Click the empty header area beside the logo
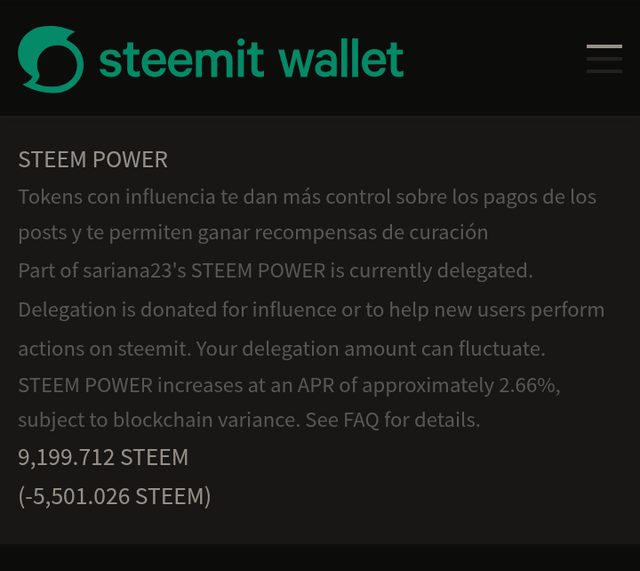This screenshot has width=640, height=571. 494,59
